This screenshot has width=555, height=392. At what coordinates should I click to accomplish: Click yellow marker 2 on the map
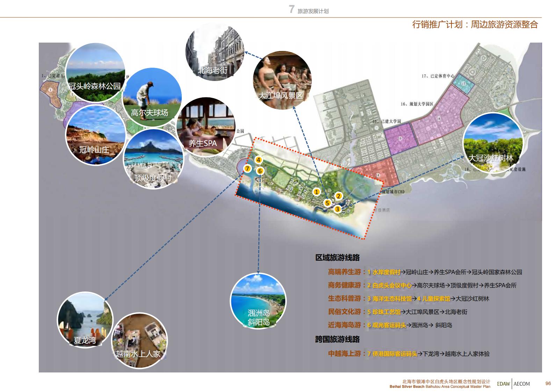338,196
